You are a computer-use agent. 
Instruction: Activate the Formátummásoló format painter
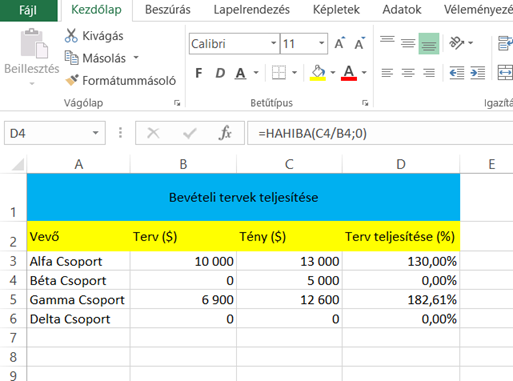[x=121, y=80]
